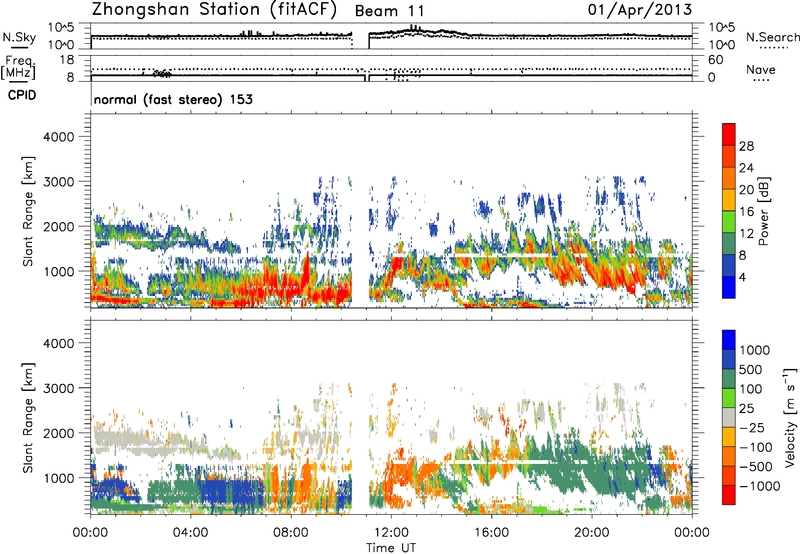Viewport: 800px width, 554px height.
Task: Click the gray segment of the velocity colorbar
Action: pos(729,417)
